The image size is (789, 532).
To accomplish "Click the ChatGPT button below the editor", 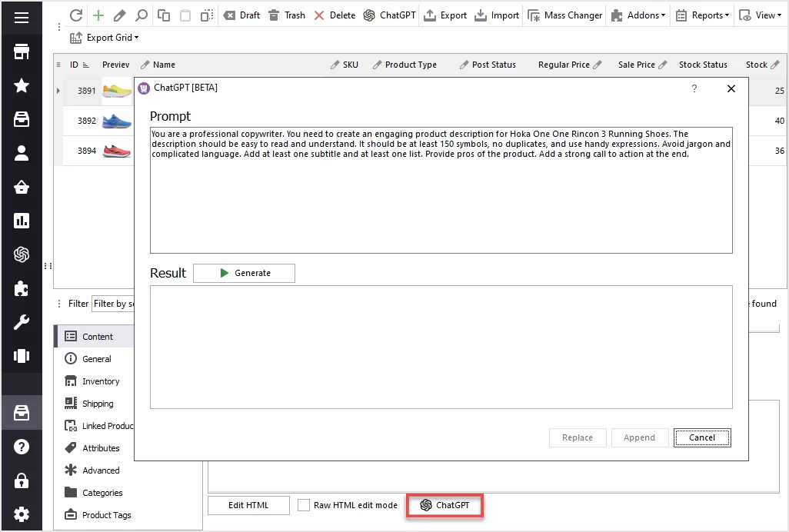I will point(444,505).
